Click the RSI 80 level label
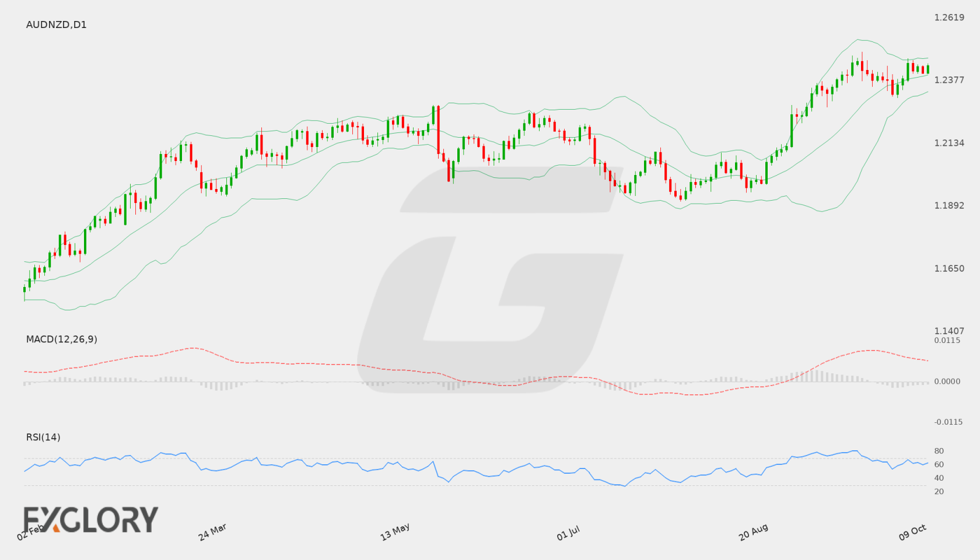 (x=939, y=451)
